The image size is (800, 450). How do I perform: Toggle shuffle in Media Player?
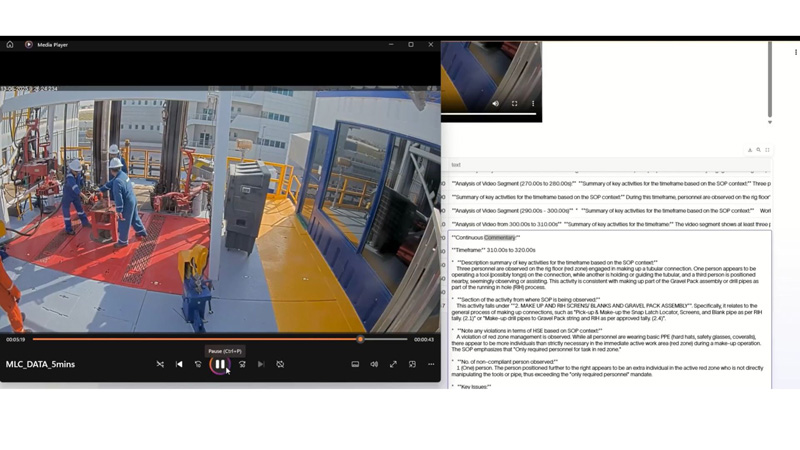click(160, 364)
